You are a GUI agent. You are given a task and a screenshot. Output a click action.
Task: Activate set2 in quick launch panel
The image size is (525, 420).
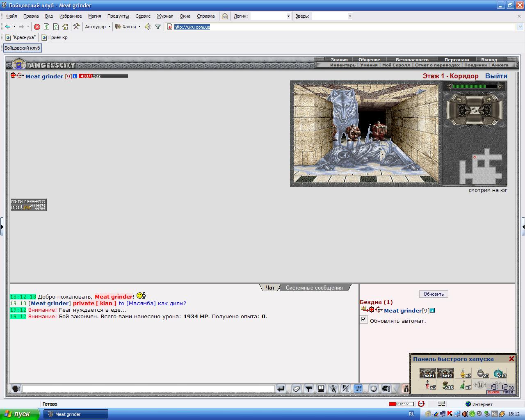(445, 373)
